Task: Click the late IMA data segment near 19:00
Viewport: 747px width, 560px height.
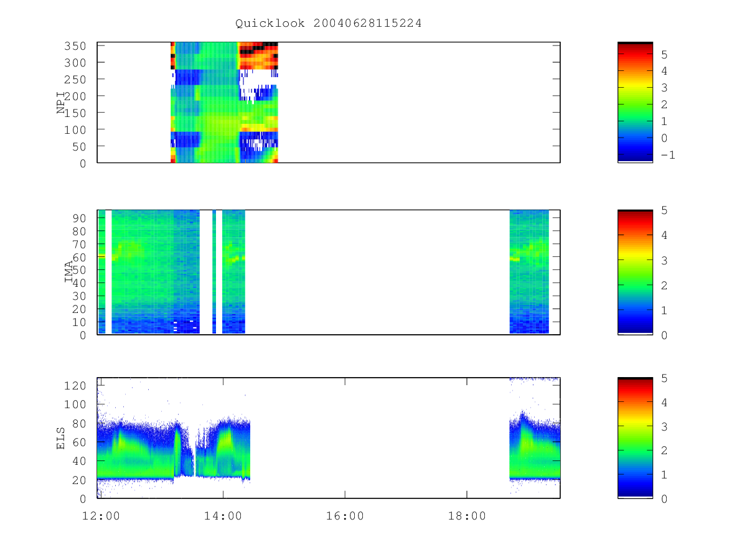Action: 529,272
